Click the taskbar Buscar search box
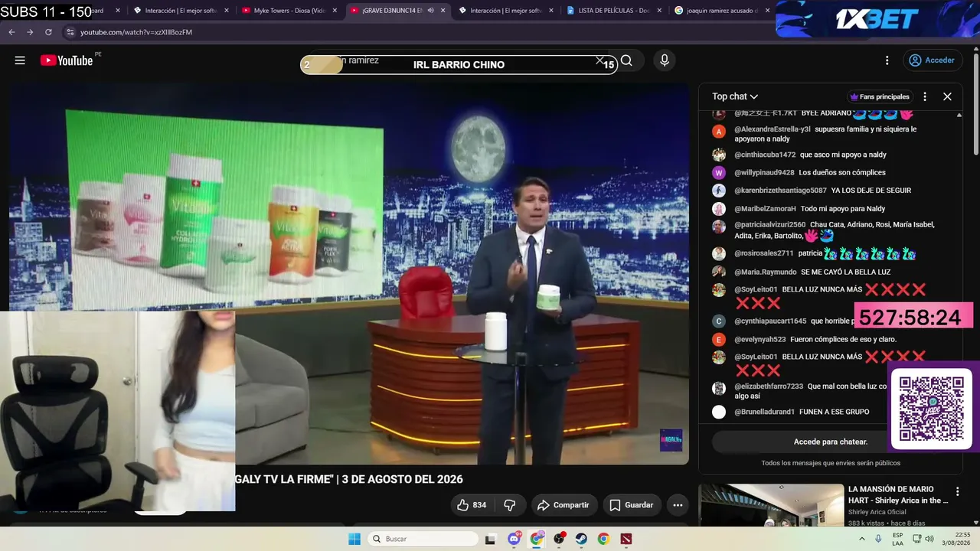This screenshot has width=980, height=551. click(423, 539)
